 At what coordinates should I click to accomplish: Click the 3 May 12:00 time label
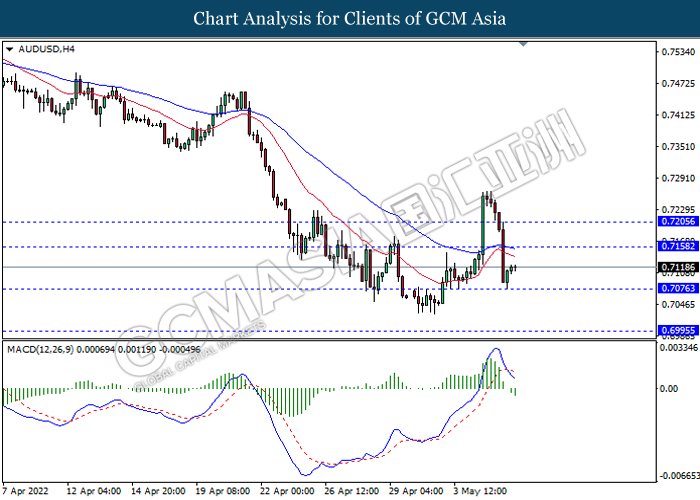click(x=480, y=491)
